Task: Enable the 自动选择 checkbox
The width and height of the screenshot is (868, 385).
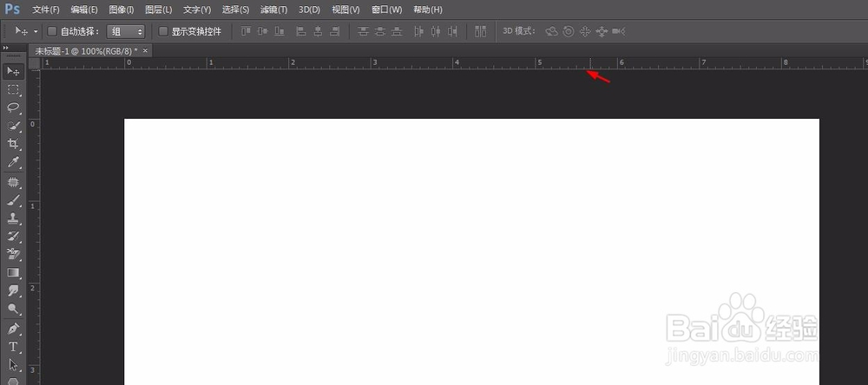Action: 52,31
